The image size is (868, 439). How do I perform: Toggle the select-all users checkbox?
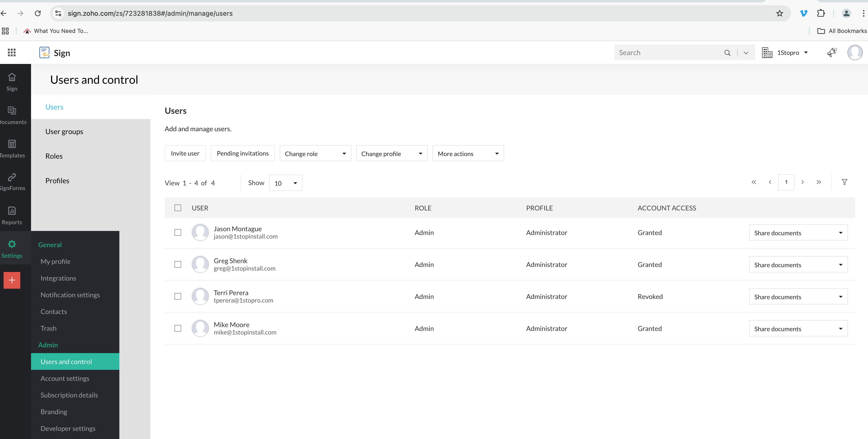178,208
